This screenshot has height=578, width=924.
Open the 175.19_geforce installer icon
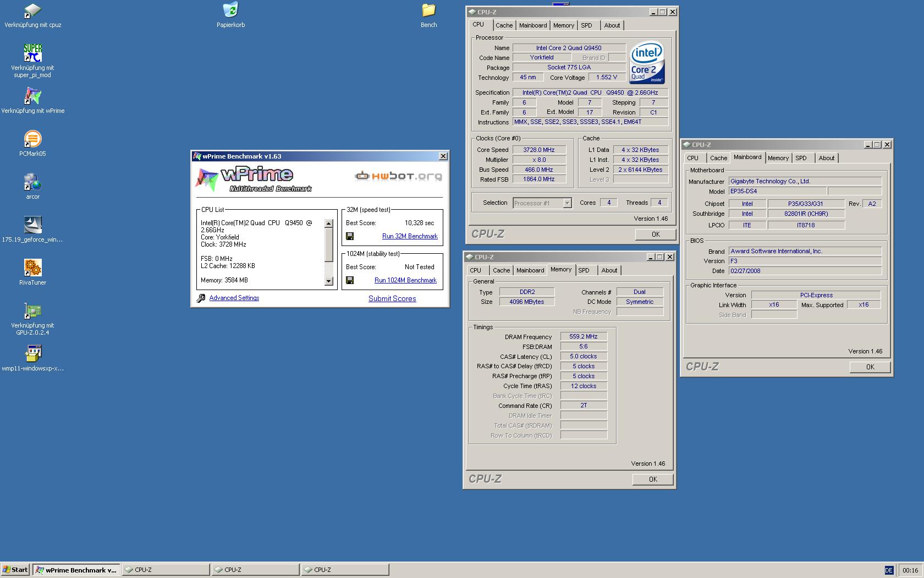pos(32,229)
